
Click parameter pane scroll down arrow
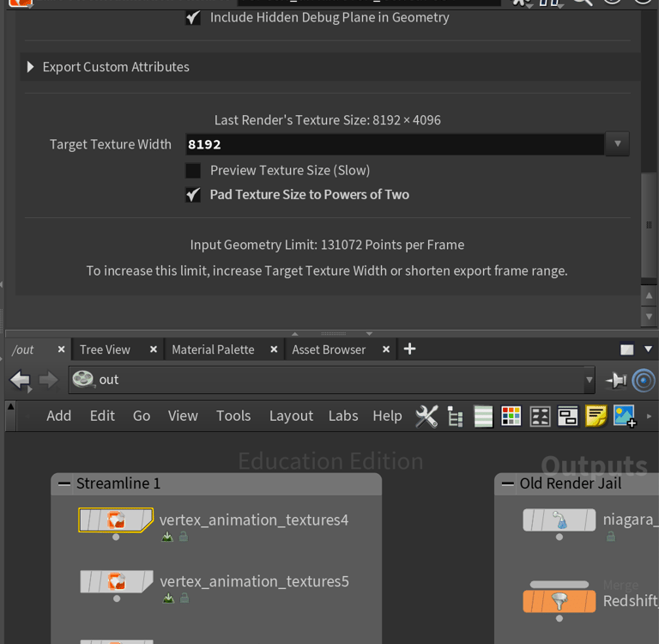point(649,316)
